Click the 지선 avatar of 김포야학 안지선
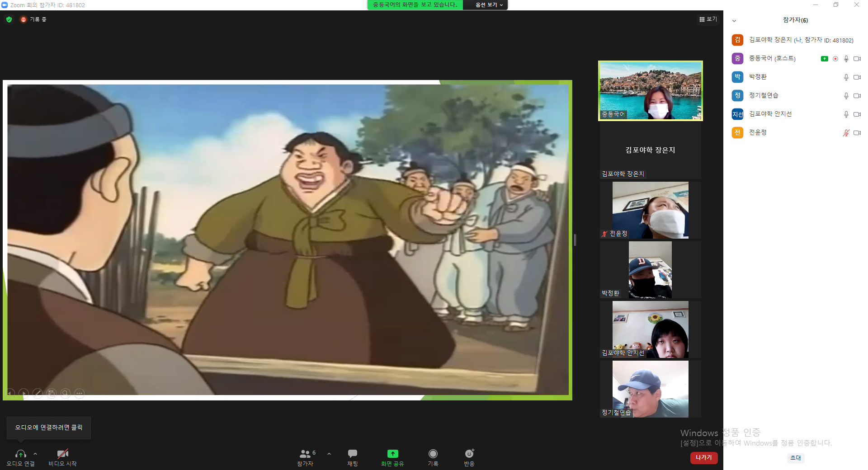 [x=737, y=114]
